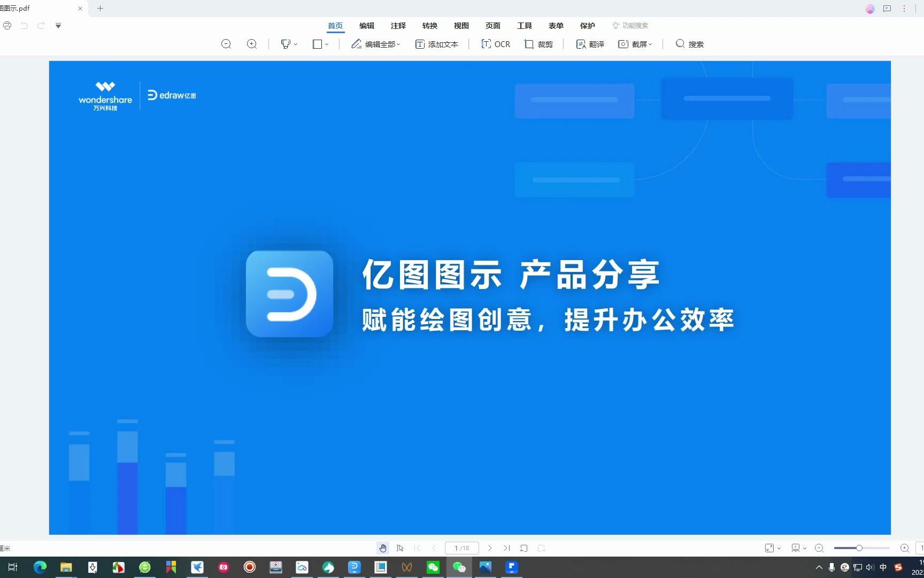
Task: Close the 图示.pdf document tab
Action: coord(80,9)
